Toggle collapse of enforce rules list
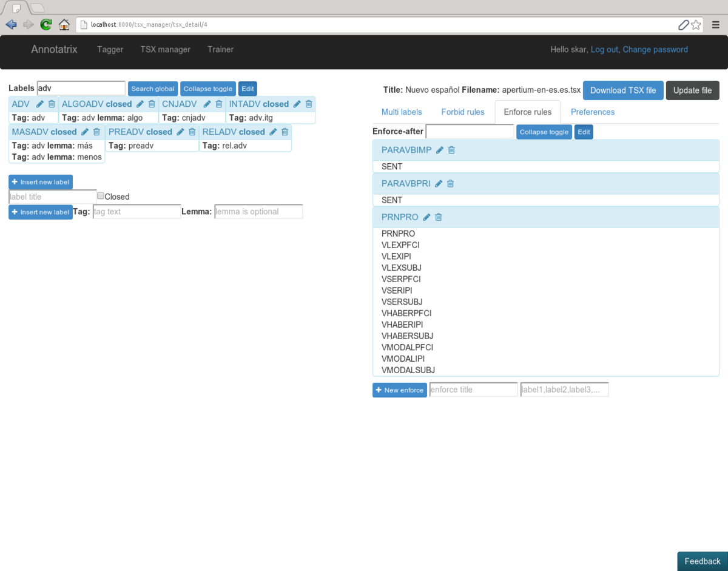This screenshot has height=571, width=728. tap(544, 132)
